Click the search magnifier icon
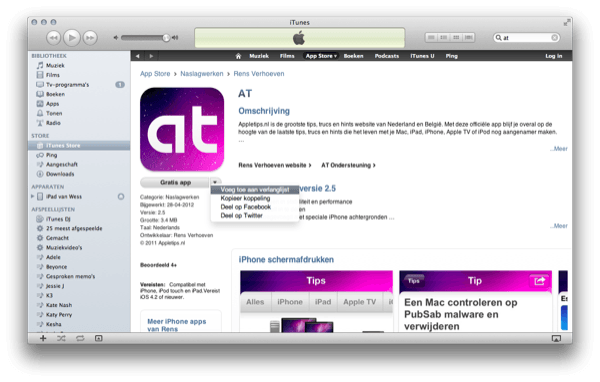 (x=498, y=38)
